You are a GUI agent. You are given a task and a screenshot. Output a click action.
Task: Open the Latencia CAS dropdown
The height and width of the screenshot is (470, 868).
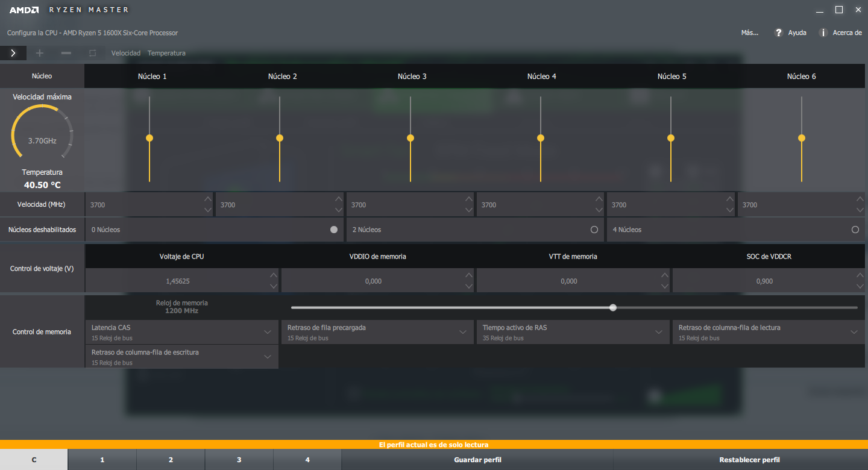tap(182, 332)
